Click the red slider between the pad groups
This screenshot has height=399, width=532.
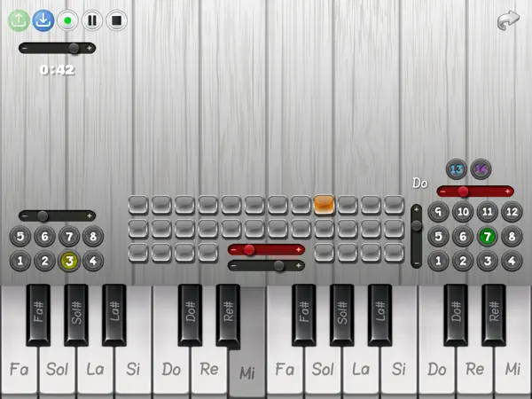266,250
